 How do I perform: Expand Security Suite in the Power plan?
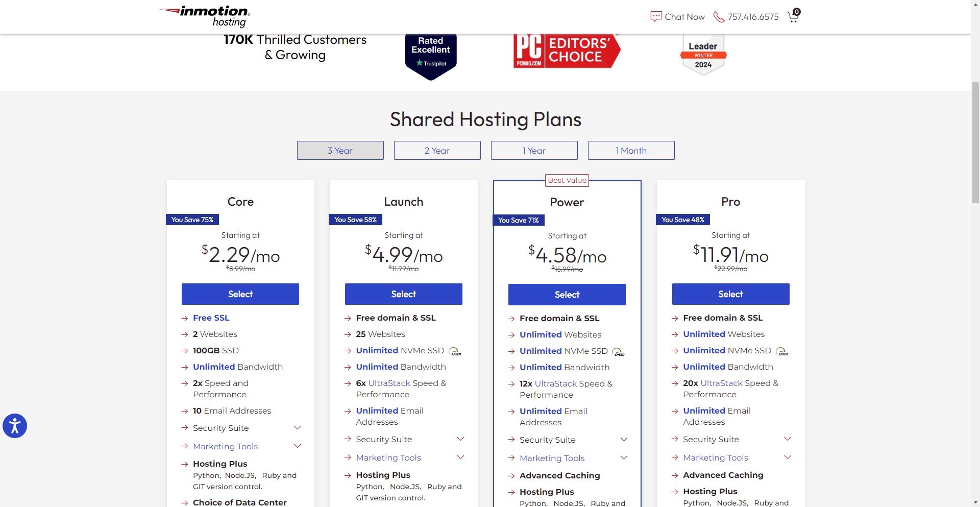coord(624,440)
